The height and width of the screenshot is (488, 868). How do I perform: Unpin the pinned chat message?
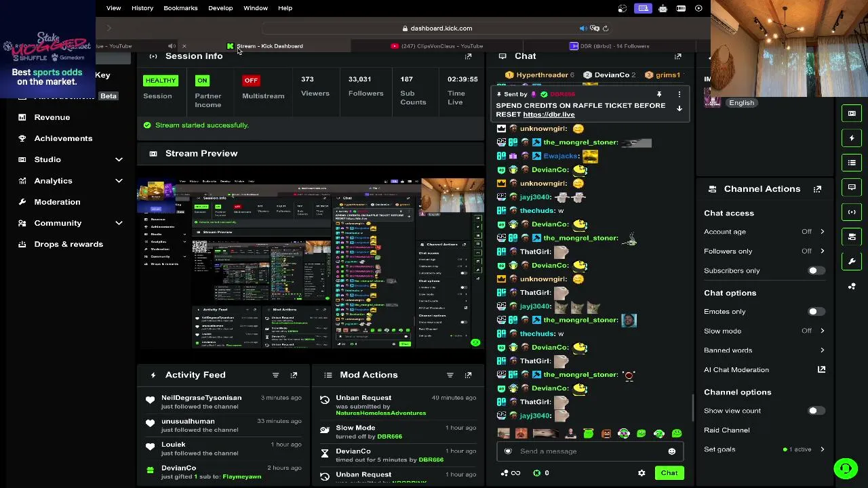click(x=658, y=94)
